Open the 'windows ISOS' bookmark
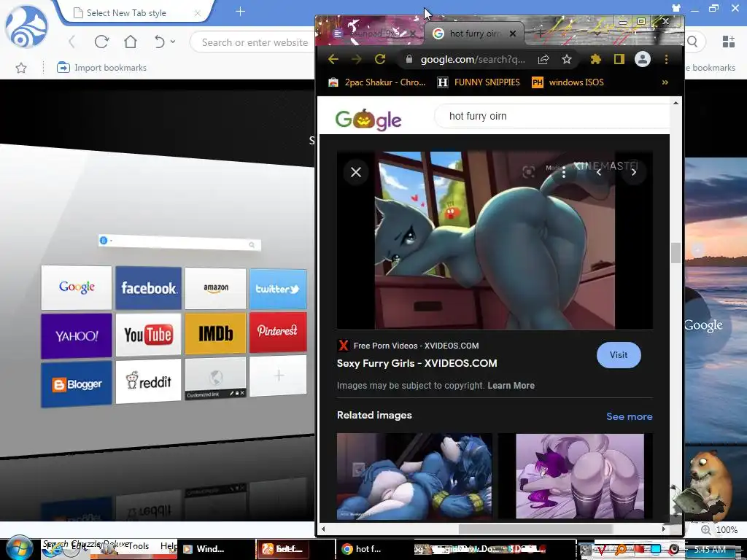747x560 pixels. click(x=568, y=82)
